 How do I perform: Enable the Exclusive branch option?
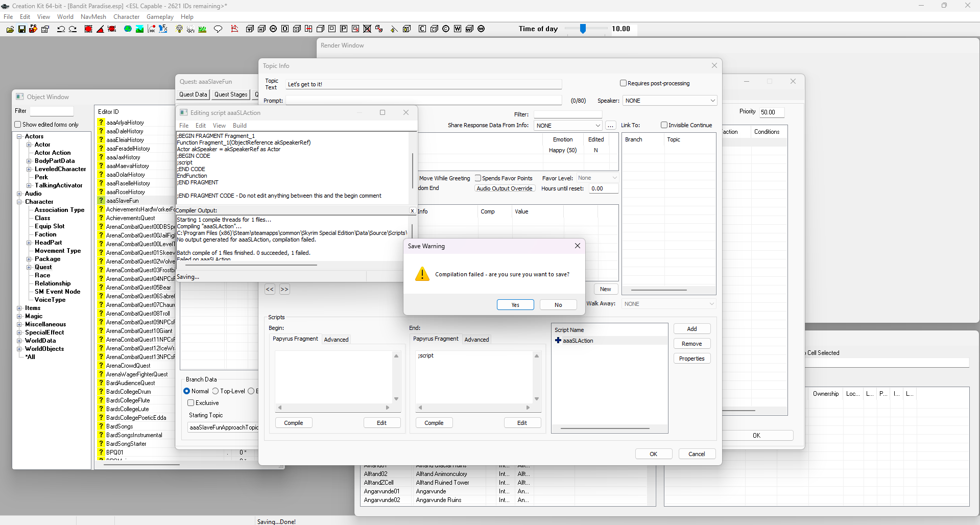pyautogui.click(x=190, y=402)
